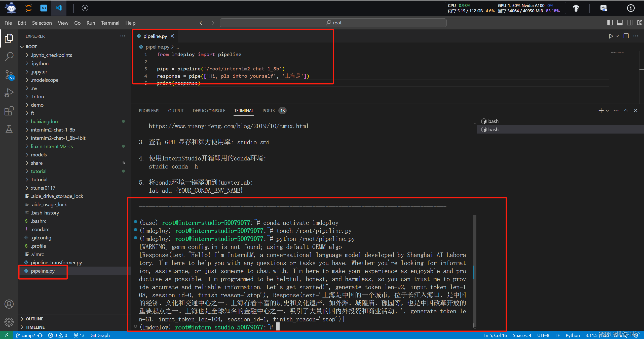Viewport: 644px width, 339px height.
Task: Open the Extensions view
Action: tap(9, 111)
